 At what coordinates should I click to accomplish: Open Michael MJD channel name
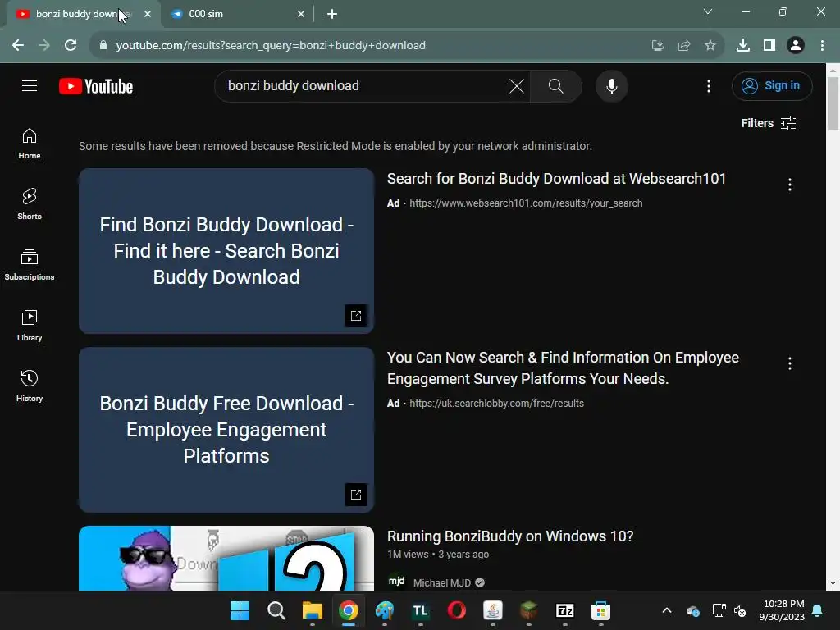pos(442,582)
